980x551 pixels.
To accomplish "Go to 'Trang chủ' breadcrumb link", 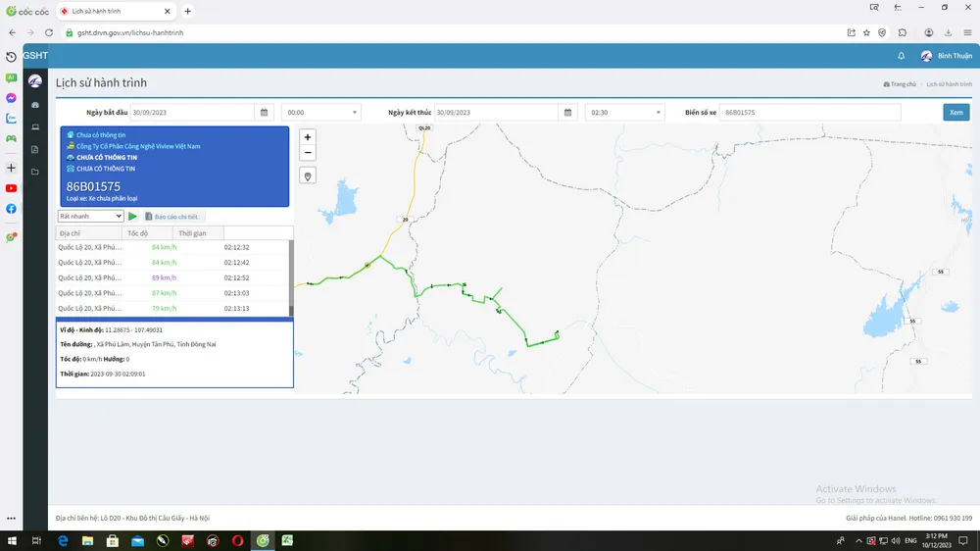I will tap(900, 84).
